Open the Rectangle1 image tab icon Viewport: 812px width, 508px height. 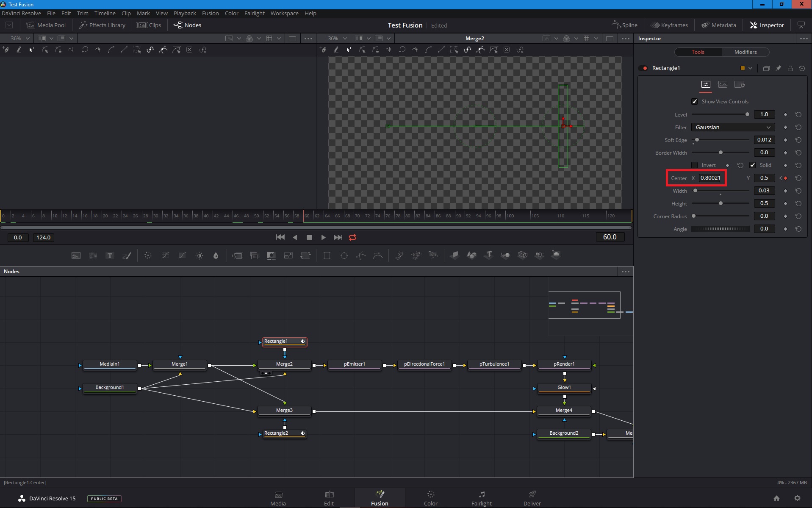[x=723, y=84]
